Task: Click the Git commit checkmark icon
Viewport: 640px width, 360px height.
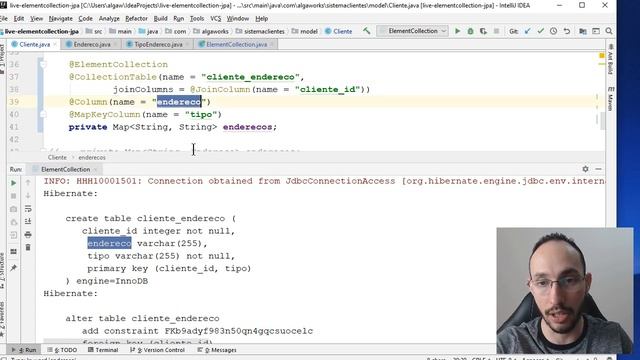Action: tap(541, 31)
